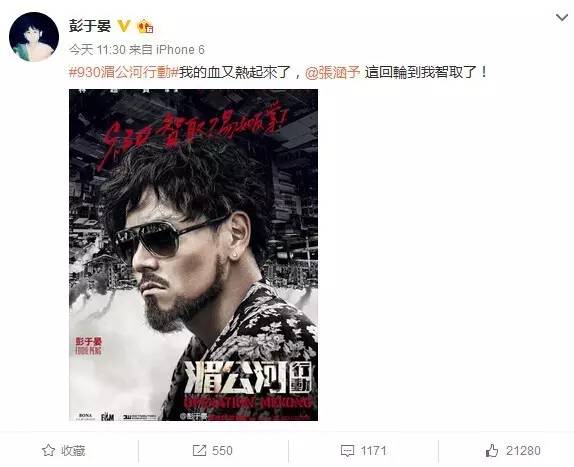The image size is (574, 467).
Task: Click the post text 我的血又熱起來了
Action: coord(235,72)
